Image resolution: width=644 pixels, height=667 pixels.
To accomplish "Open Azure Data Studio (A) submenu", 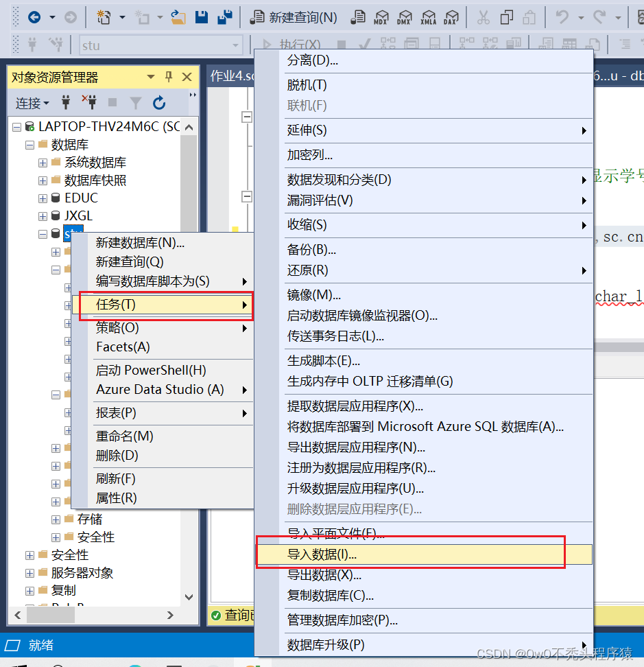I will coord(163,390).
